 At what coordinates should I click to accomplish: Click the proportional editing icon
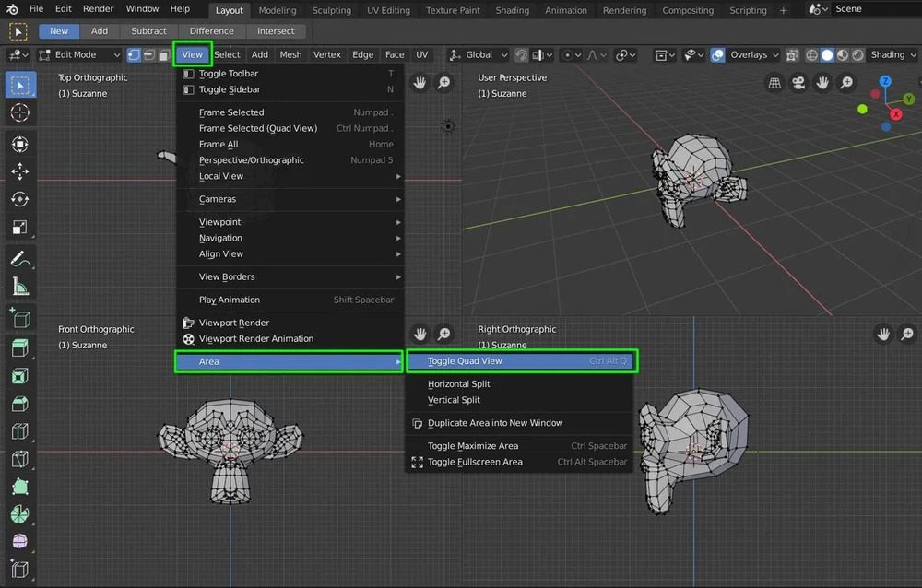(568, 54)
